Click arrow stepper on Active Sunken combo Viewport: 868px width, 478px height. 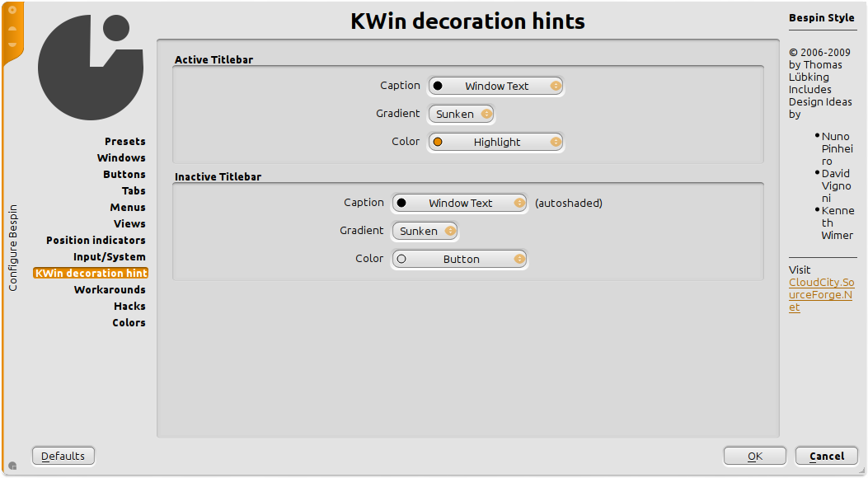(x=486, y=114)
